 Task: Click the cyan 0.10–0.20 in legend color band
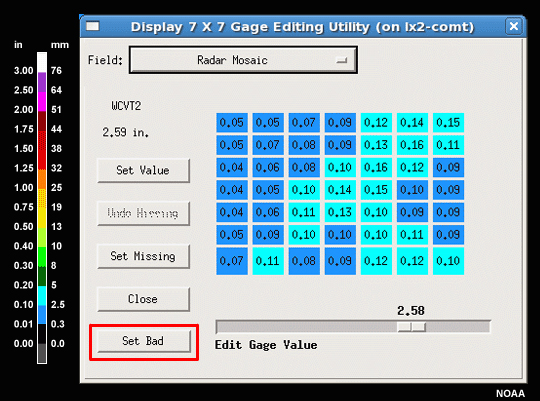pos(42,296)
